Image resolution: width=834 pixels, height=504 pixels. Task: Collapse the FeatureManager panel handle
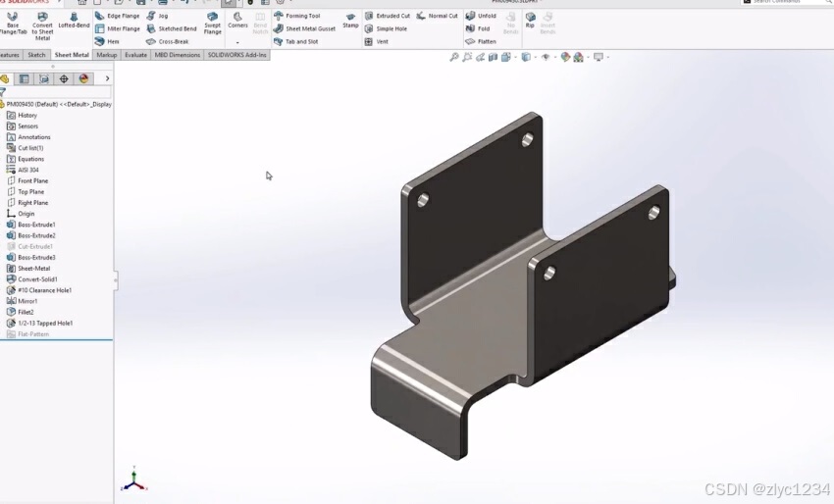[116, 280]
